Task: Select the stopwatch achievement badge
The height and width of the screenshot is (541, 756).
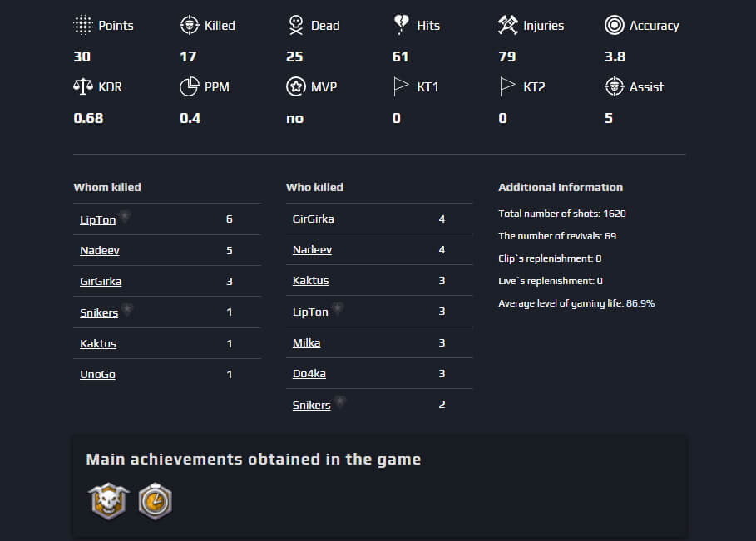Action: click(x=156, y=501)
